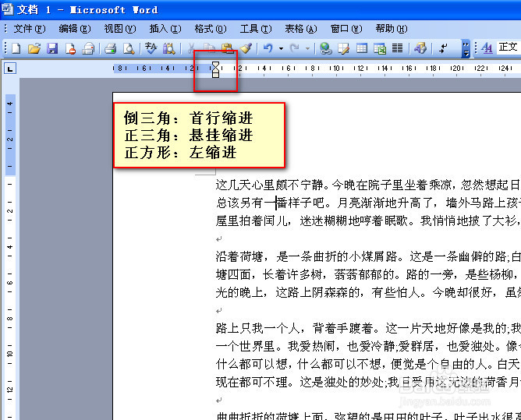Click the Word document icon in title bar
The height and width of the screenshot is (420, 521).
[7, 9]
